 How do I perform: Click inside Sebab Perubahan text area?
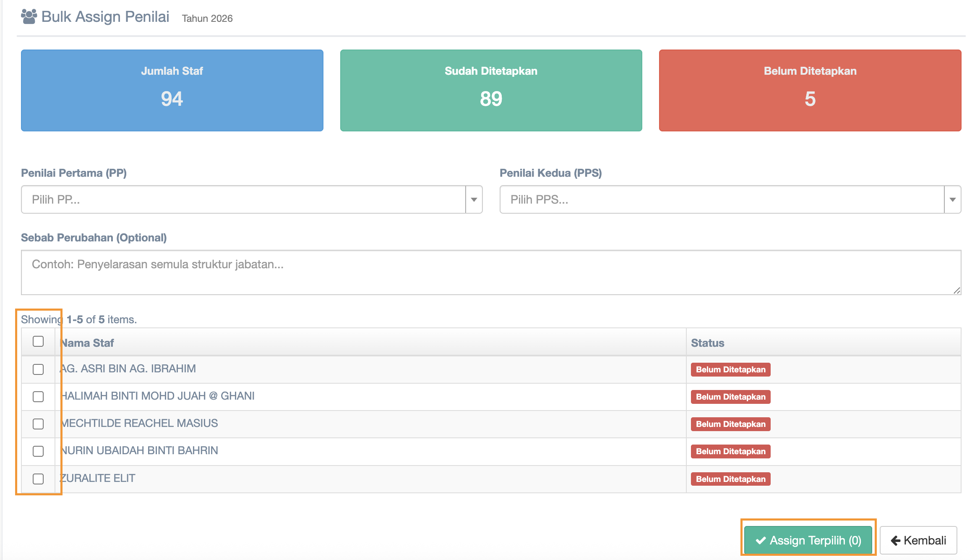point(491,273)
